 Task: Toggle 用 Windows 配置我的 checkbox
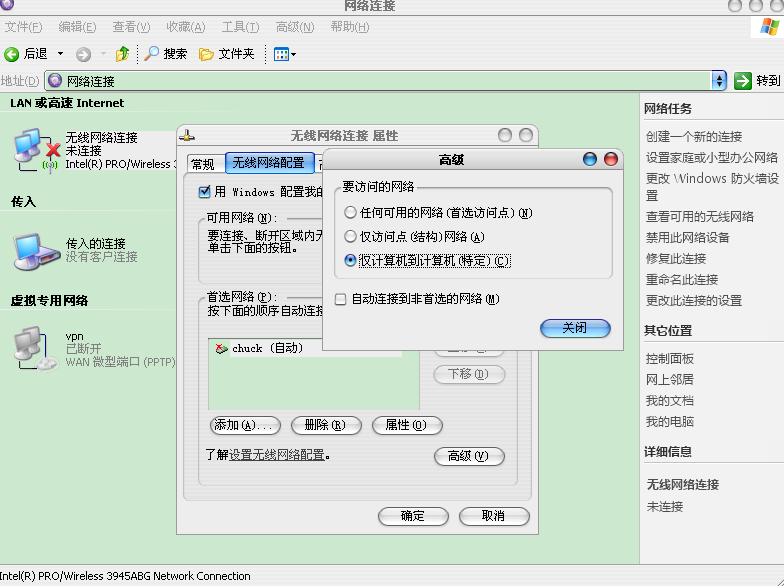[204, 192]
